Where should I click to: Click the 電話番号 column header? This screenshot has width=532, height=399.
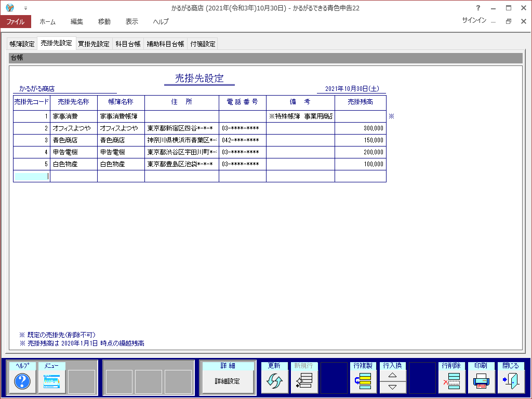tap(242, 102)
